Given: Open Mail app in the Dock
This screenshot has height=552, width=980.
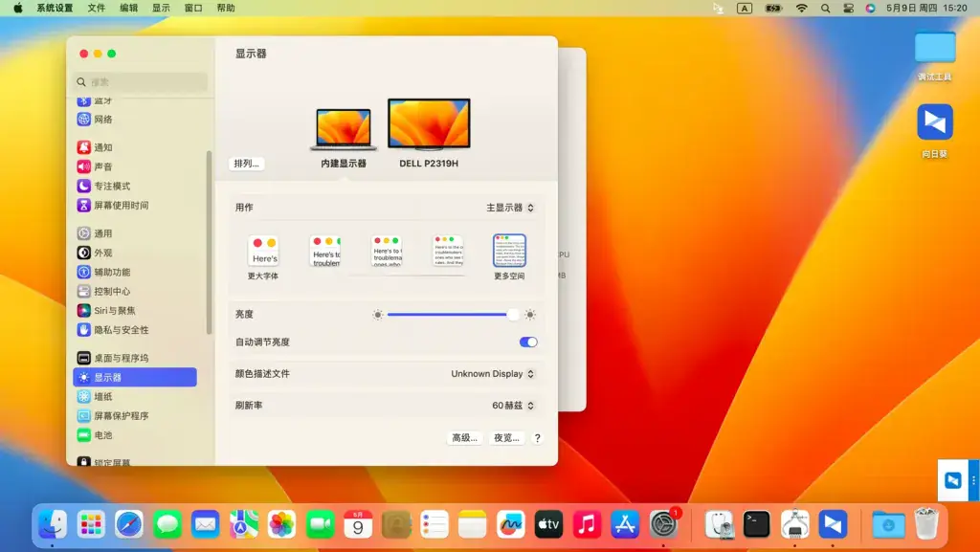Looking at the screenshot, I should click(x=205, y=524).
